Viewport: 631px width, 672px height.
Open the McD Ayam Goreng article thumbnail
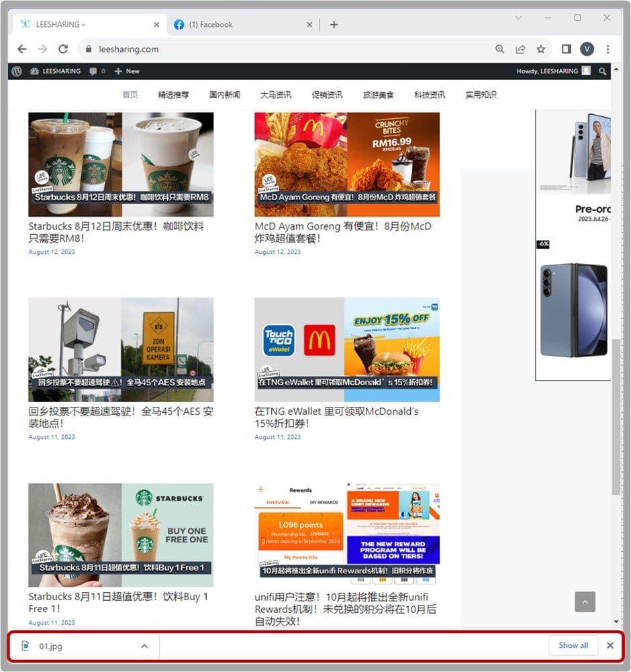[x=347, y=164]
